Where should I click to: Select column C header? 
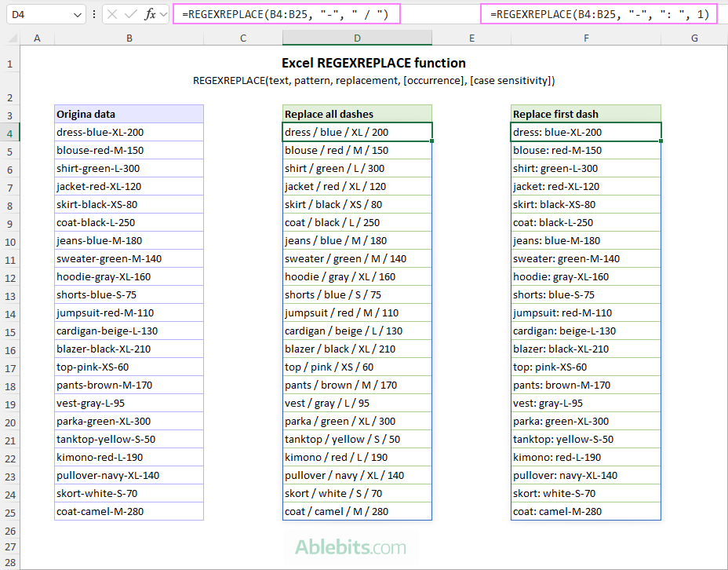point(243,38)
